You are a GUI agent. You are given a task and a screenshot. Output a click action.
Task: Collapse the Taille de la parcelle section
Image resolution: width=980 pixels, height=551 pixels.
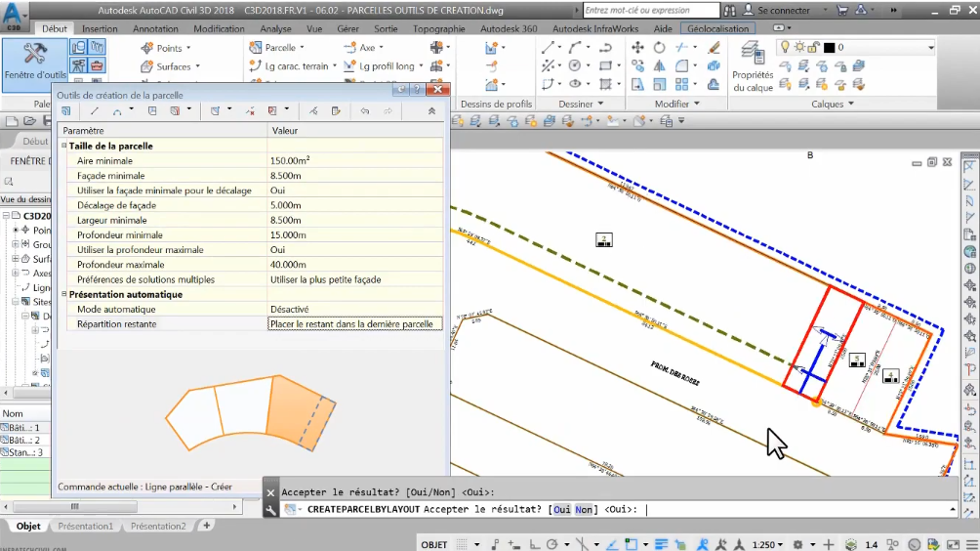point(63,146)
